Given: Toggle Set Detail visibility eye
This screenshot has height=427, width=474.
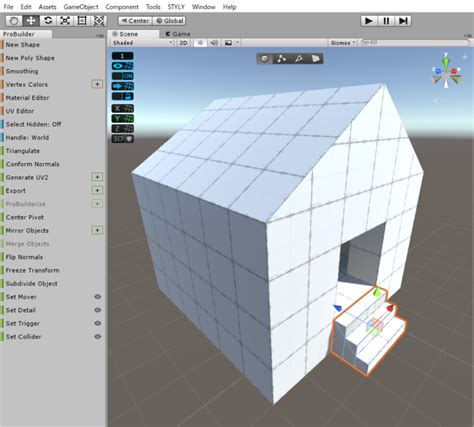Looking at the screenshot, I should (98, 310).
